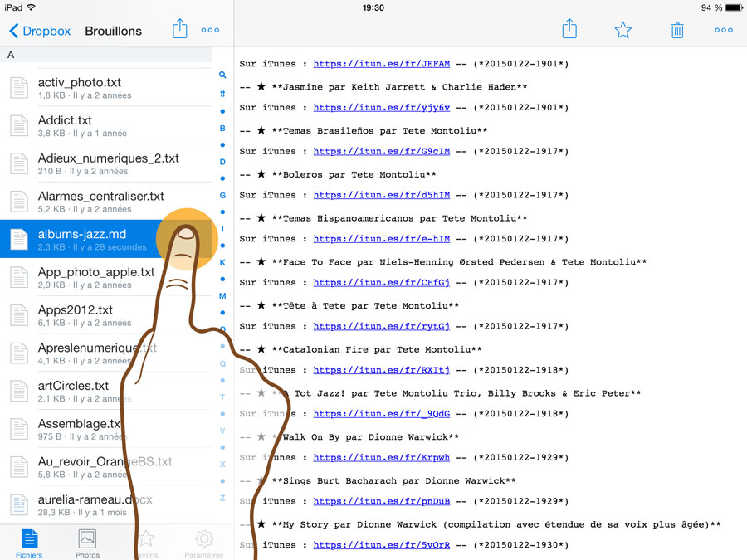747x560 pixels.
Task: Tap the document icon for aurelia-rameau.docx
Action: click(19, 504)
